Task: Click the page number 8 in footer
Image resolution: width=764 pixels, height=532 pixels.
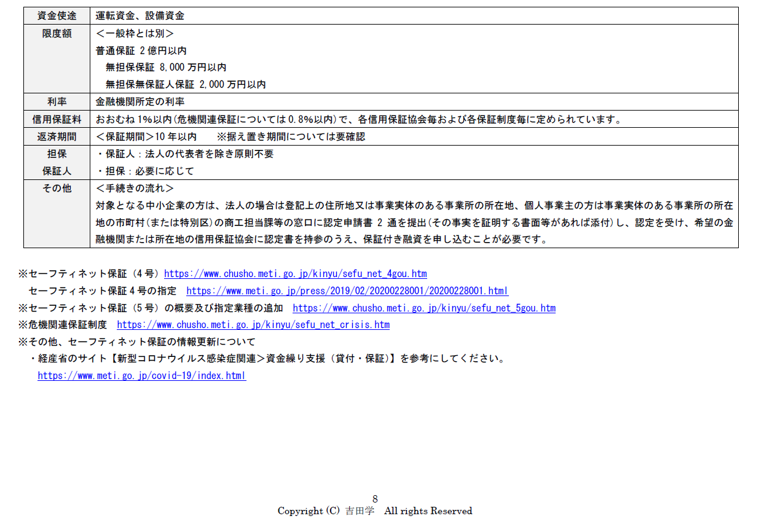Action: coord(375,499)
